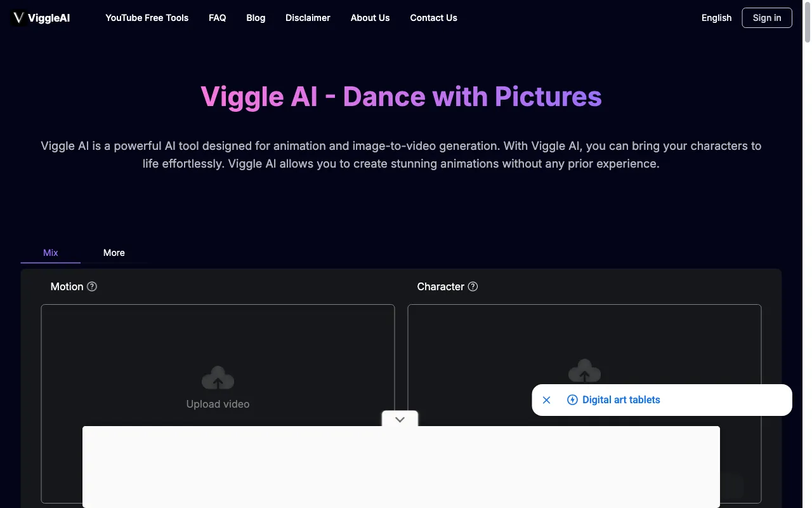Click the Upload video cloud icon
812x508 pixels.
coord(218,378)
